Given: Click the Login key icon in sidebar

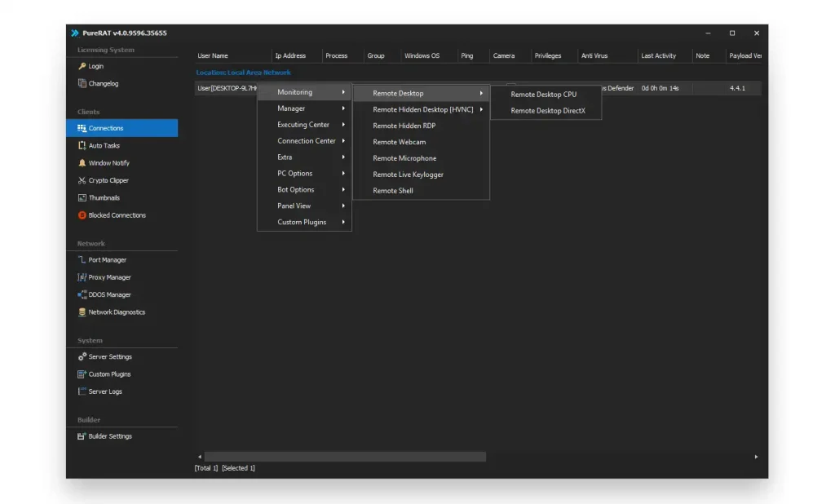Looking at the screenshot, I should click(82, 66).
